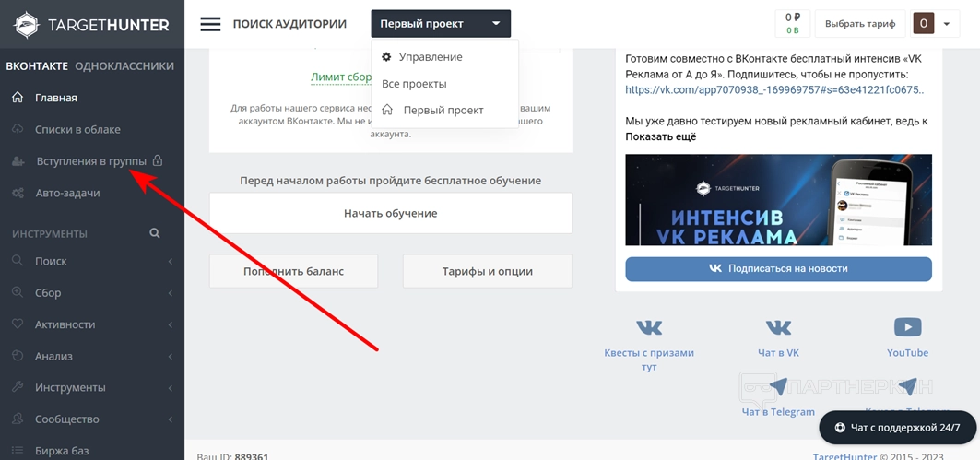
Task: Click the VK icon above Чат в VK
Action: pyautogui.click(x=778, y=327)
